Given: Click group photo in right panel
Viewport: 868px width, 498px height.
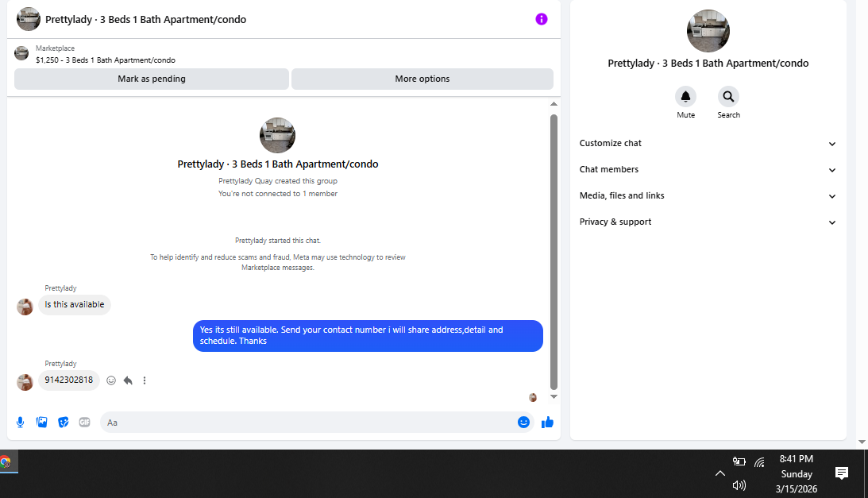Looking at the screenshot, I should pyautogui.click(x=708, y=30).
